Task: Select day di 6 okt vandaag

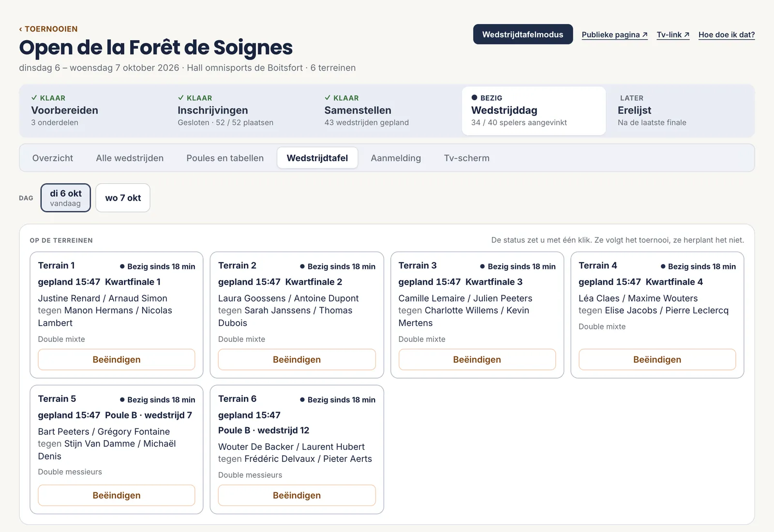Action: pyautogui.click(x=65, y=198)
